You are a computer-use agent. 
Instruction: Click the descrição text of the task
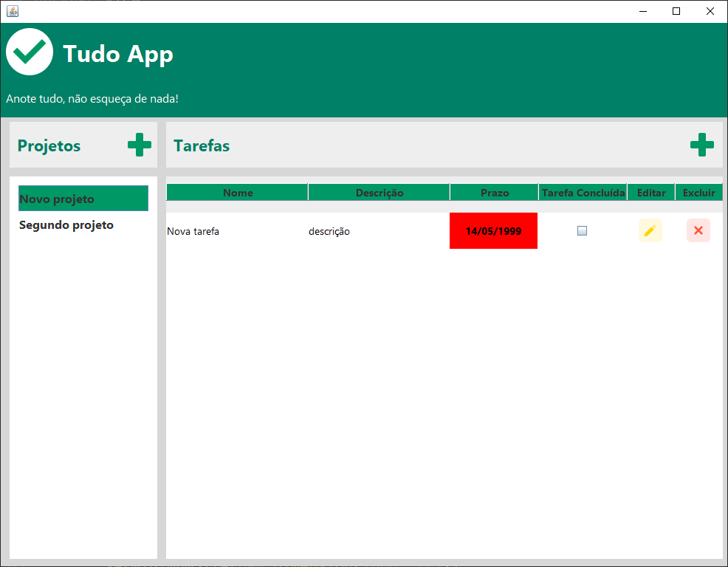(329, 230)
